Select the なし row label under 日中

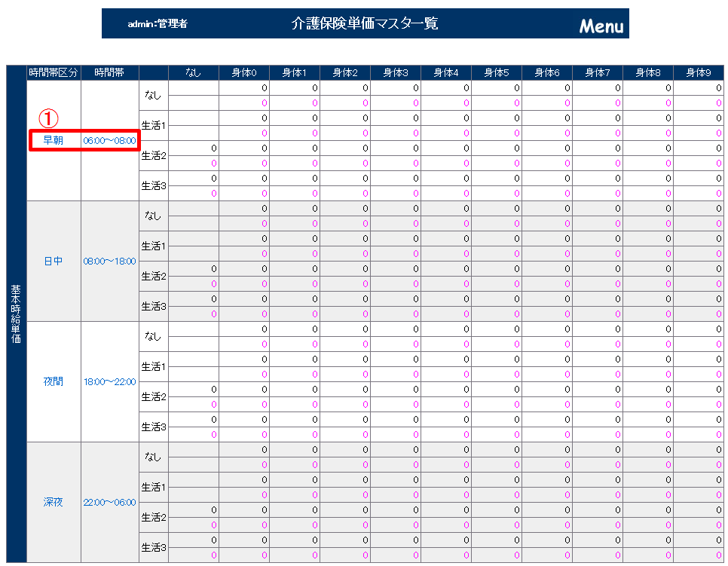[153, 216]
